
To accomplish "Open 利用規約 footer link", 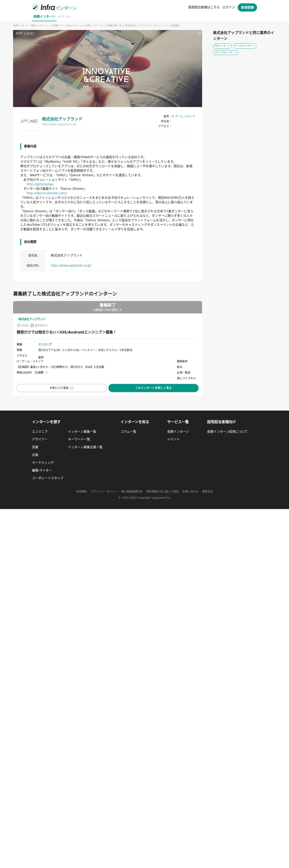I will click(x=81, y=492).
